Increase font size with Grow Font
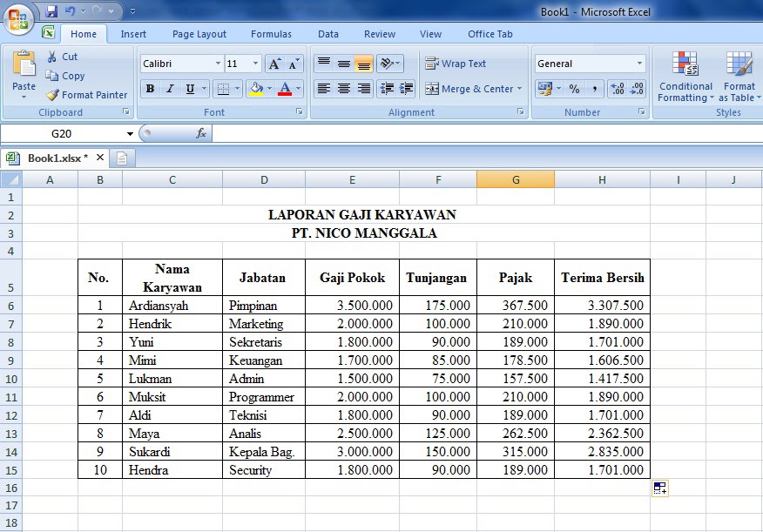This screenshot has width=763, height=532. 274,64
